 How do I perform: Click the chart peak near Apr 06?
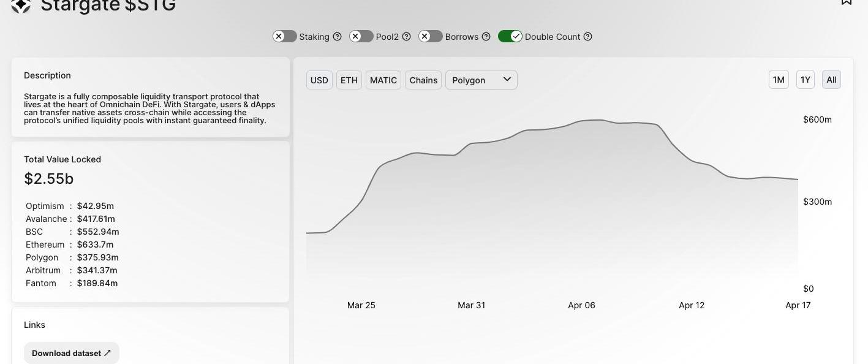click(591, 120)
